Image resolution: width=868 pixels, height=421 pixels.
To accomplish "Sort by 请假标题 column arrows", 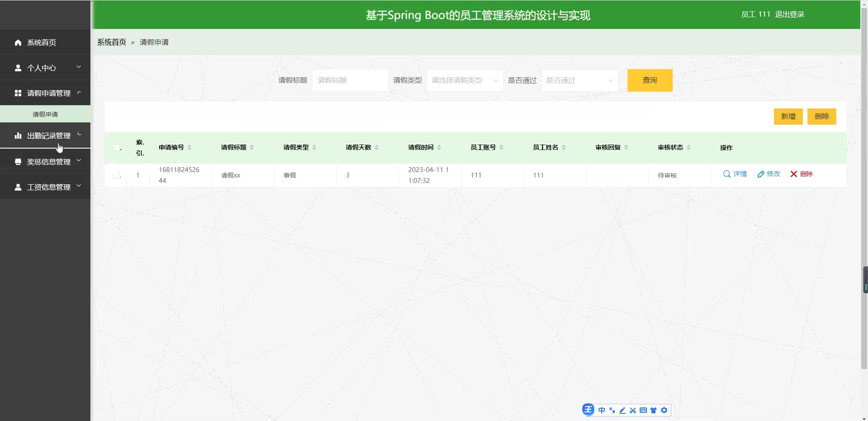I will (x=252, y=147).
